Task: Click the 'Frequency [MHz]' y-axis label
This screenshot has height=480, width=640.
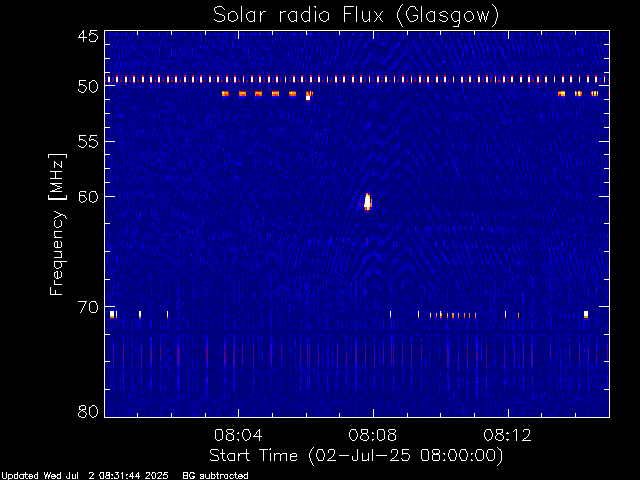Action: point(57,224)
